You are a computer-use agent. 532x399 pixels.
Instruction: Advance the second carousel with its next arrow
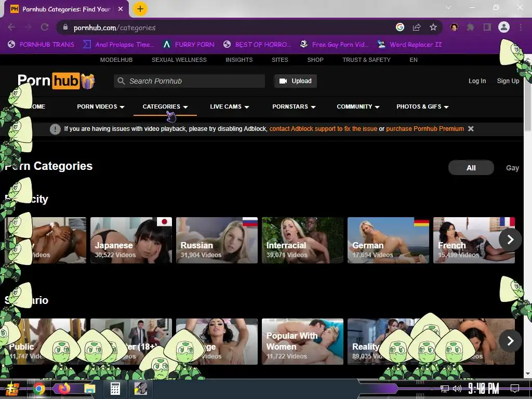(x=510, y=341)
